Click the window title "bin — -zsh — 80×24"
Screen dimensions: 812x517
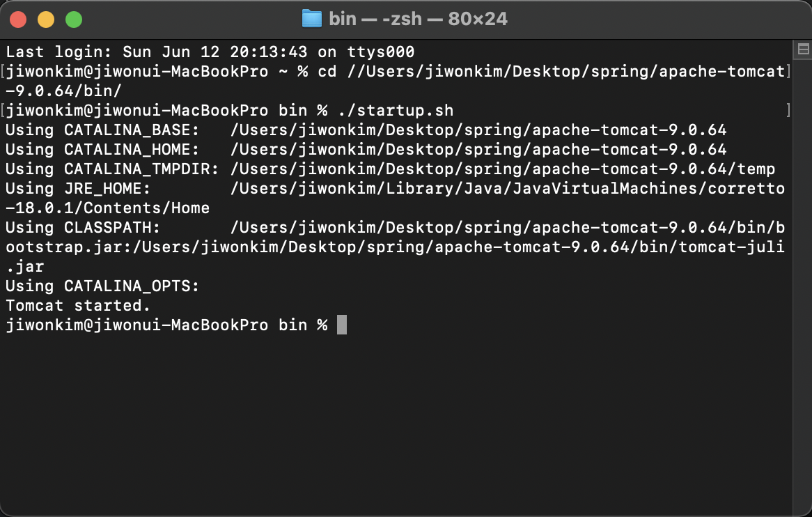[419, 20]
